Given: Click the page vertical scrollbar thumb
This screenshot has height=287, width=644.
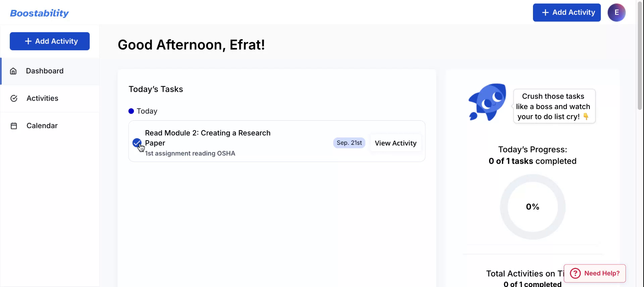Looking at the screenshot, I should (x=640, y=60).
